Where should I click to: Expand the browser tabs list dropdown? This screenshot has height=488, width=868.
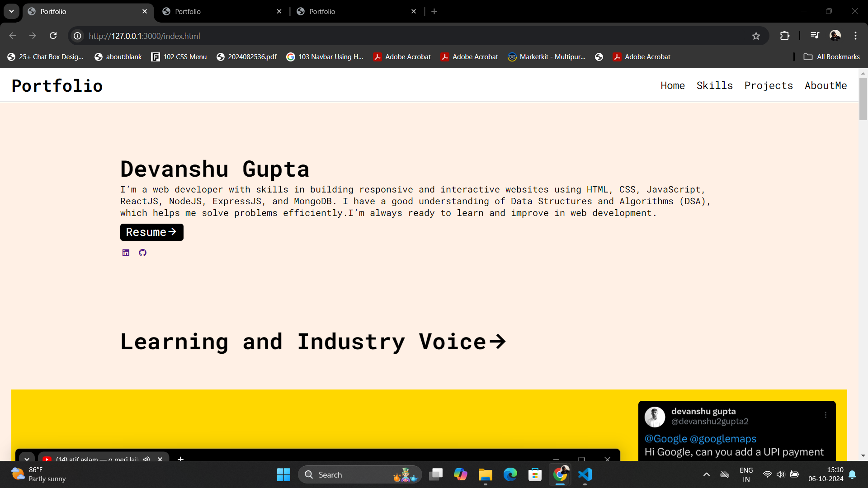[11, 11]
